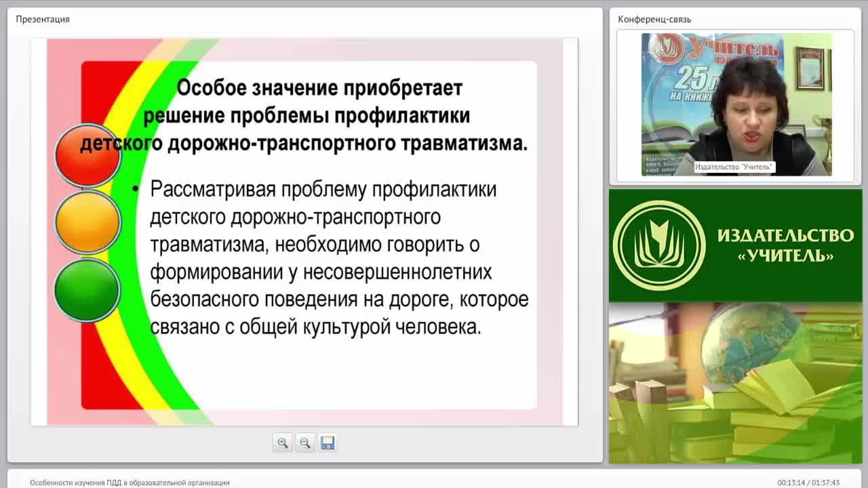Click the yellow traffic light circle on slide
The width and height of the screenshot is (868, 488).
(87, 222)
